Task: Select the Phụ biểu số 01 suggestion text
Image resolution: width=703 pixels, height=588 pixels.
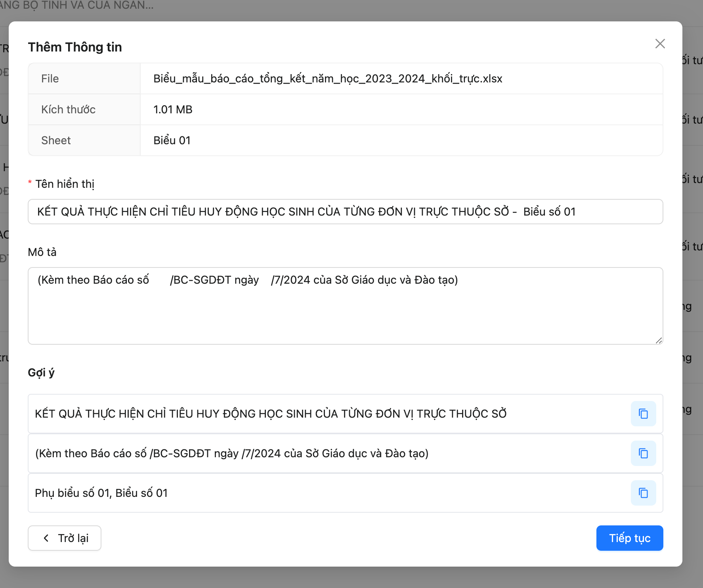Action: (x=101, y=493)
